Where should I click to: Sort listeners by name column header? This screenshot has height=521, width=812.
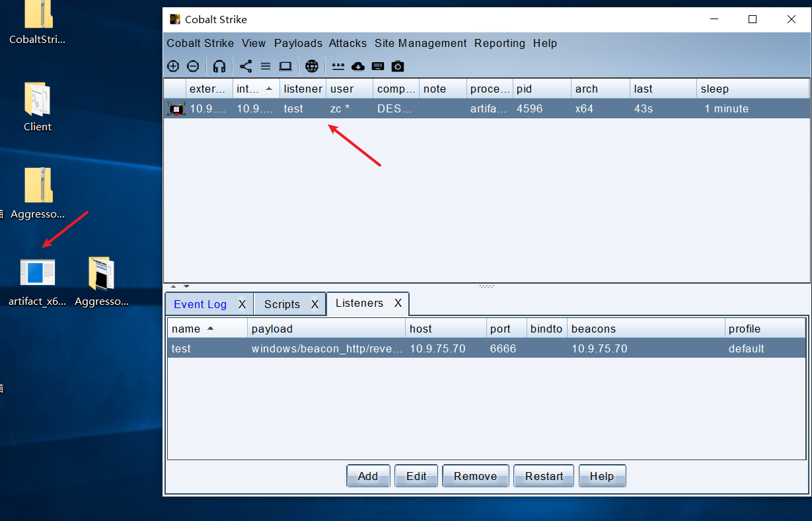(207, 329)
